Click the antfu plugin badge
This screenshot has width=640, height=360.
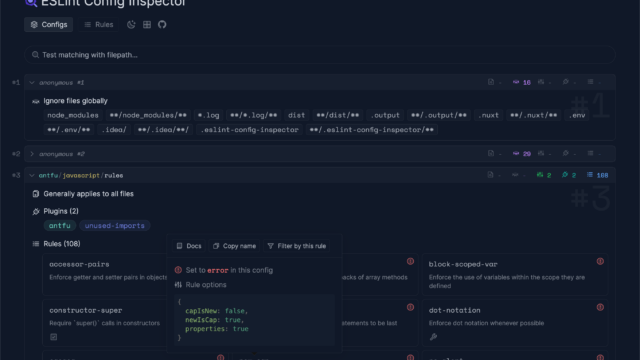coord(60,225)
